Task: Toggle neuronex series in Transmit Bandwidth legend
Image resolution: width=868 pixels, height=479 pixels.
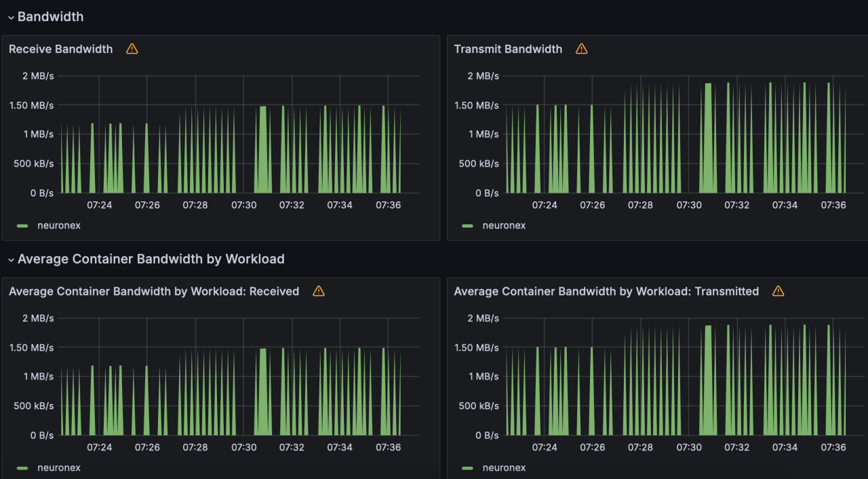Action: (504, 226)
